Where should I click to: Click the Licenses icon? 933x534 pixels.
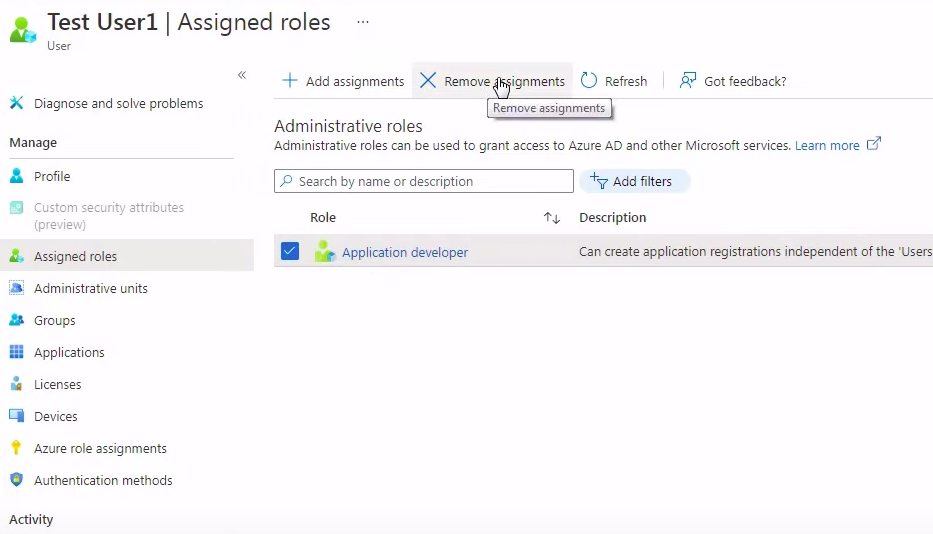click(x=17, y=384)
